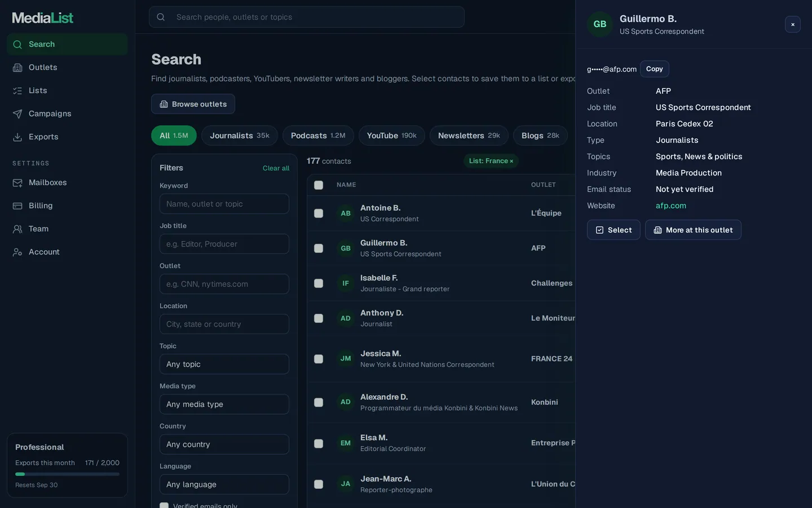Click the Mailboxes envelope icon

pyautogui.click(x=17, y=183)
